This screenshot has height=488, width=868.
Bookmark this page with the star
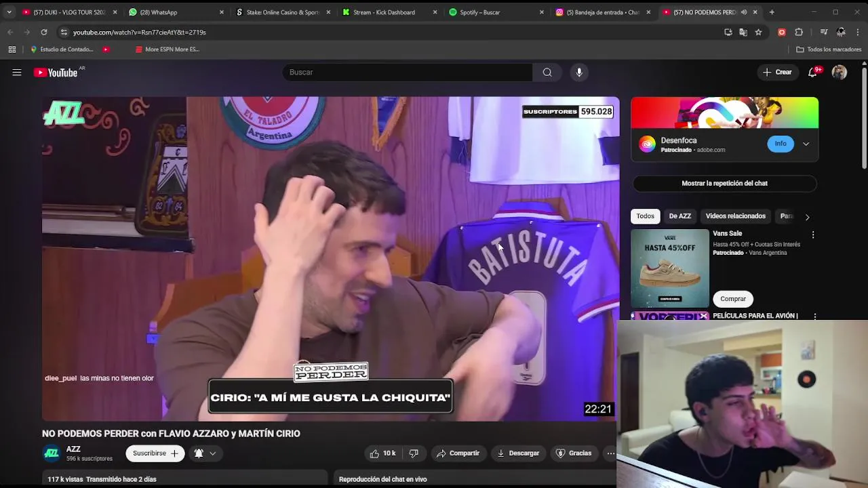[x=758, y=32]
